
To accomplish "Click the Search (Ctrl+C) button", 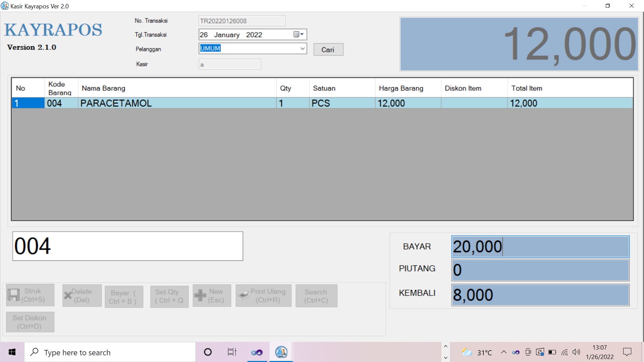I will point(316,296).
